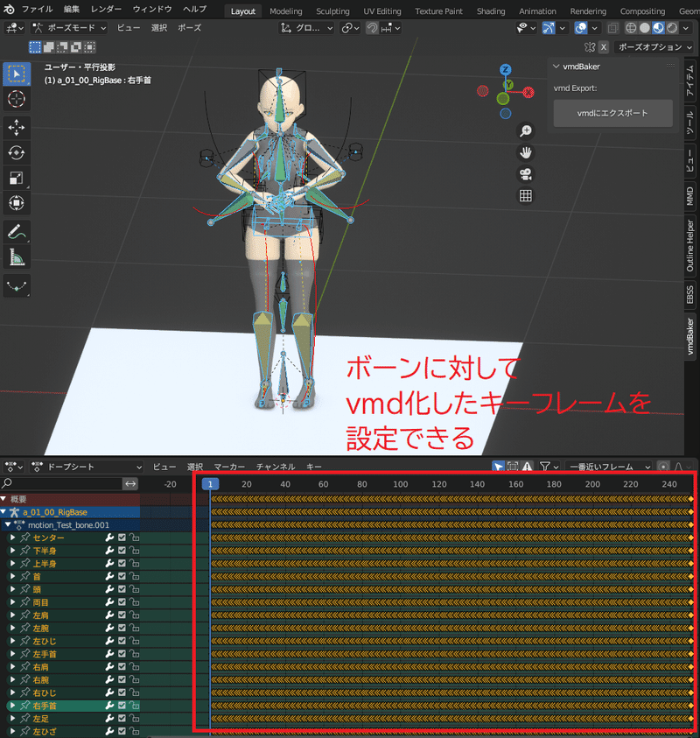The image size is (700, 738).
Task: Toggle lock icon for 首 channel
Action: coord(134,576)
